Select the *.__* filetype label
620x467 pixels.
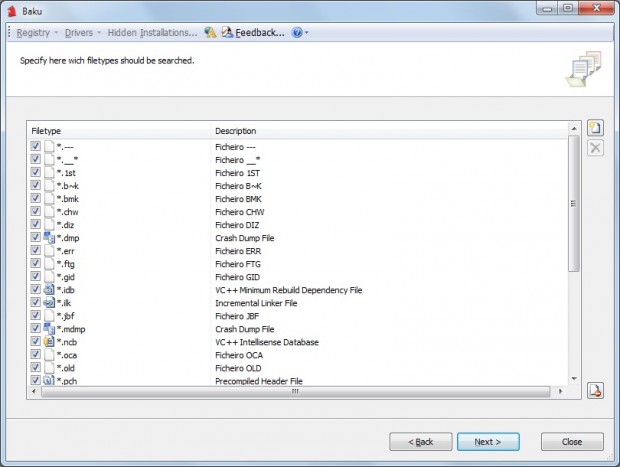pyautogui.click(x=67, y=159)
